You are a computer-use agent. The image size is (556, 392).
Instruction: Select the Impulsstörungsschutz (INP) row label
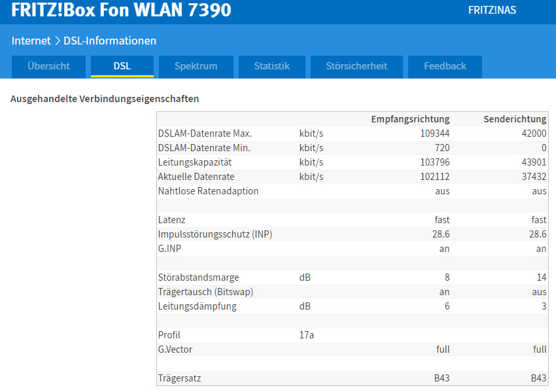(x=215, y=234)
